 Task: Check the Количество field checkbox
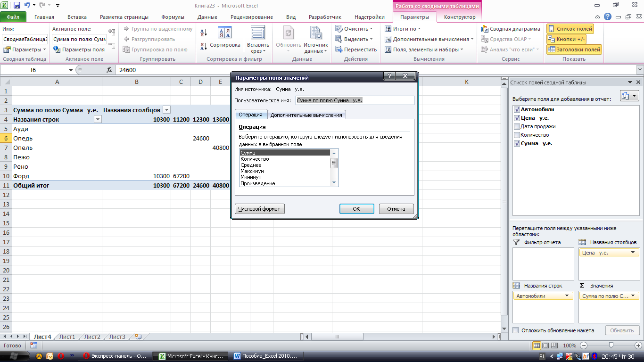(x=517, y=135)
